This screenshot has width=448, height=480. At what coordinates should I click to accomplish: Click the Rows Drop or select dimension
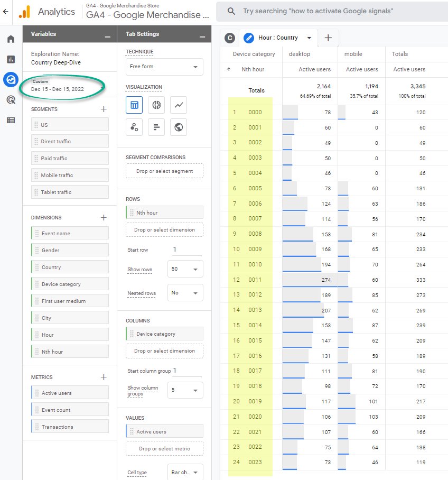coord(164,230)
